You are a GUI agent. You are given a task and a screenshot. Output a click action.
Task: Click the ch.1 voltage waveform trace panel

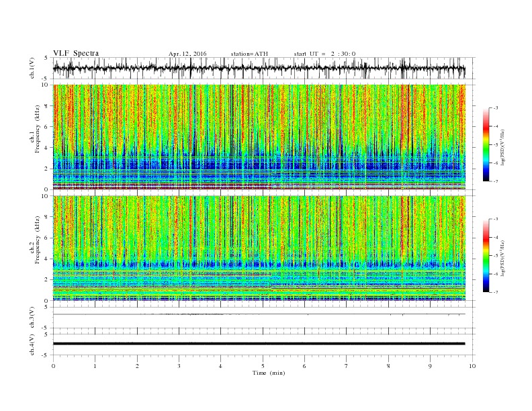click(264, 68)
